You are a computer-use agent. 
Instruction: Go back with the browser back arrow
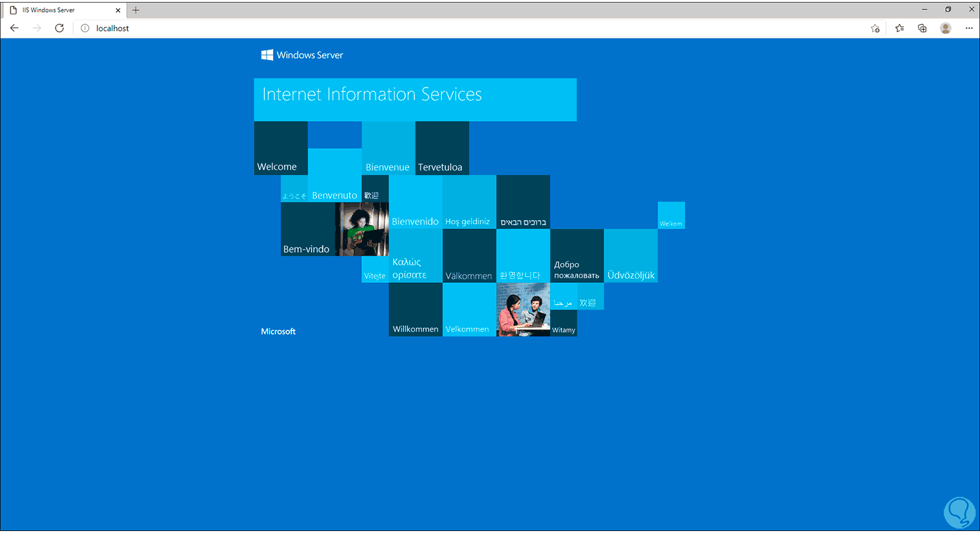[14, 28]
